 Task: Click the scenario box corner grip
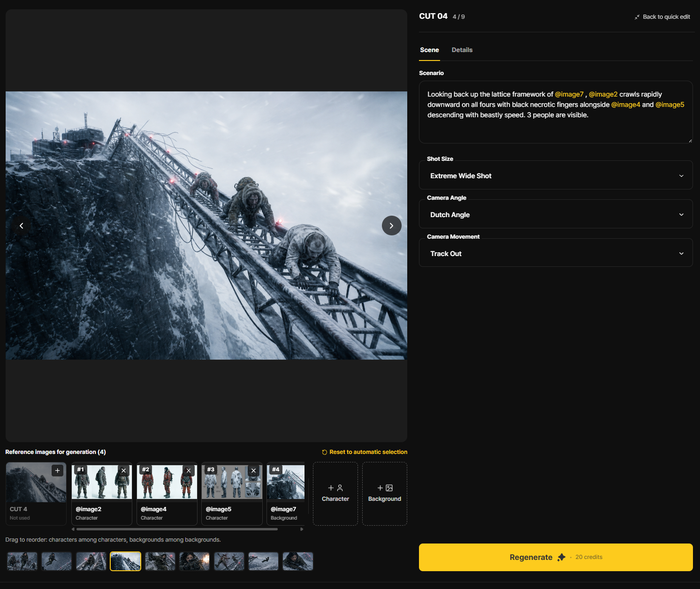click(690, 141)
